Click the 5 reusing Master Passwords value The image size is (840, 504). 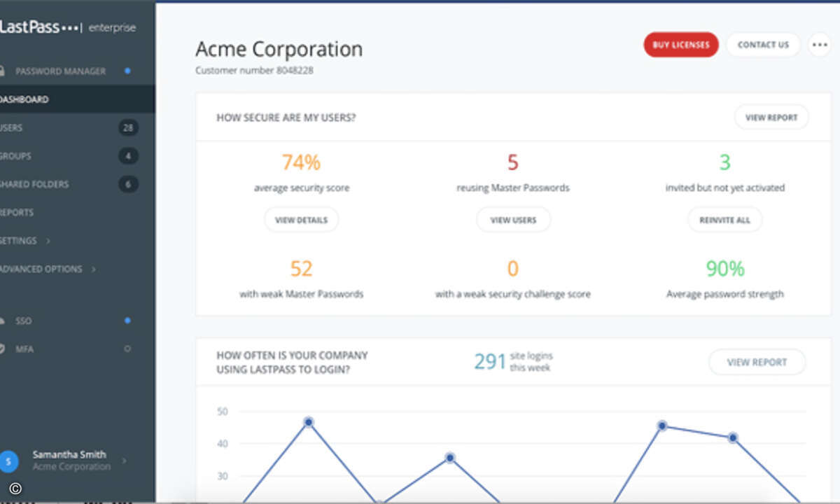[513, 162]
